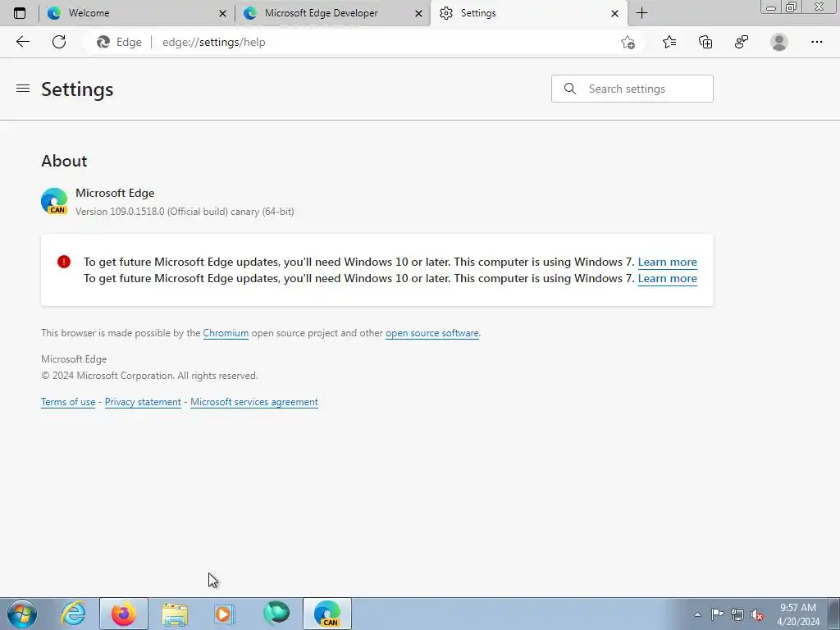Viewport: 840px width, 630px height.
Task: Open Privacy statement link
Action: coord(143,402)
